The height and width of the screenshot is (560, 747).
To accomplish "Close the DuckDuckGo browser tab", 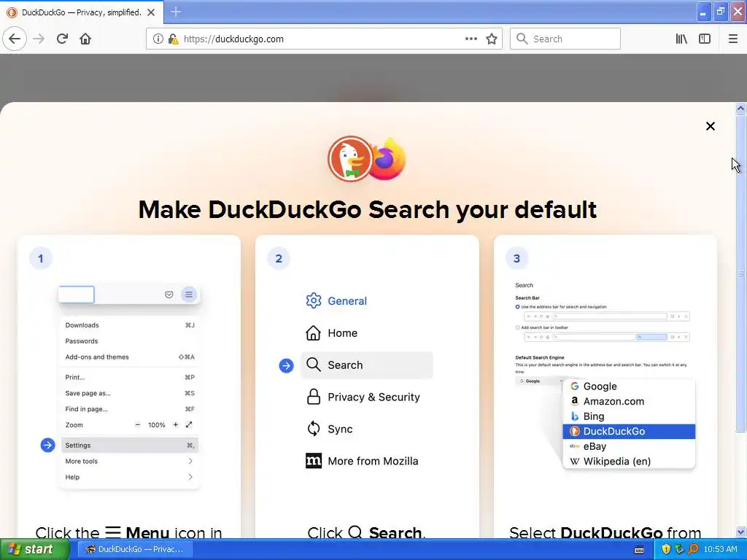I will click(151, 12).
